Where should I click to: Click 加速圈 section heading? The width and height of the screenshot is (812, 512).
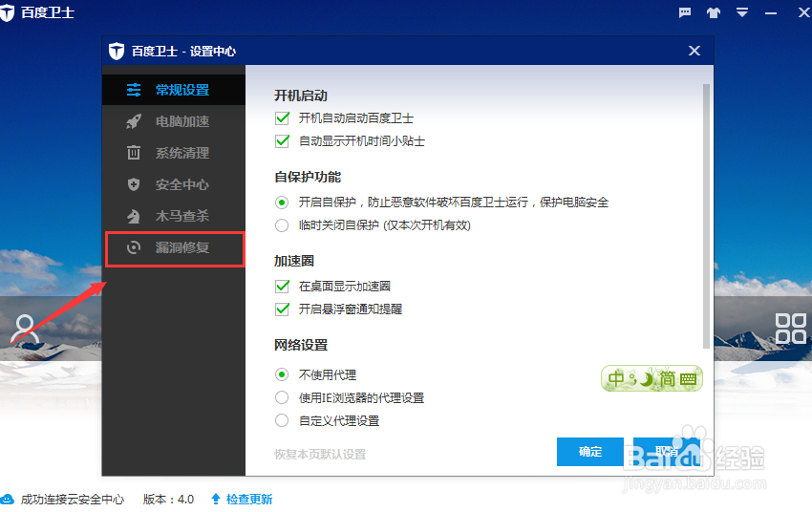[x=294, y=261]
